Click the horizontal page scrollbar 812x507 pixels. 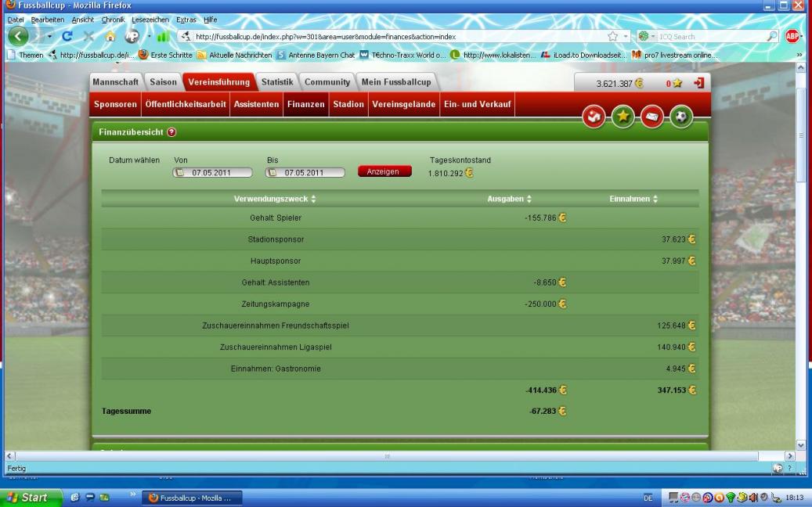pyautogui.click(x=387, y=456)
